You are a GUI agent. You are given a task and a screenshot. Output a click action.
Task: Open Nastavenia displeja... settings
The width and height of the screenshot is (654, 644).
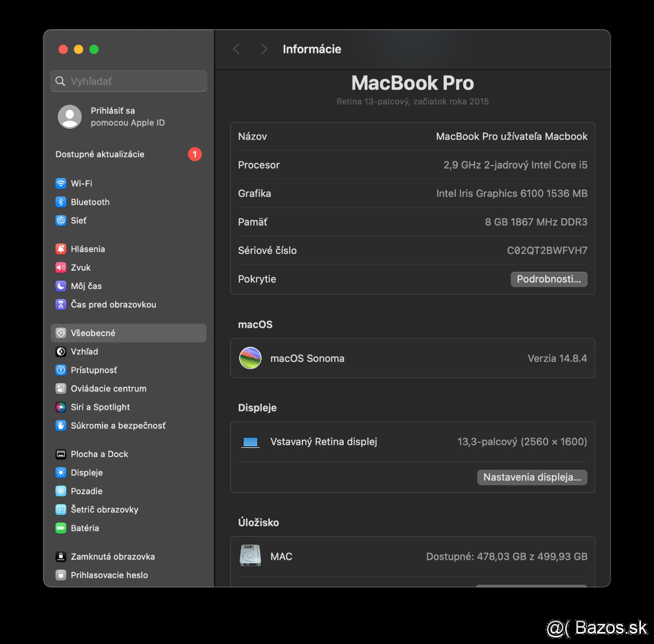point(532,477)
